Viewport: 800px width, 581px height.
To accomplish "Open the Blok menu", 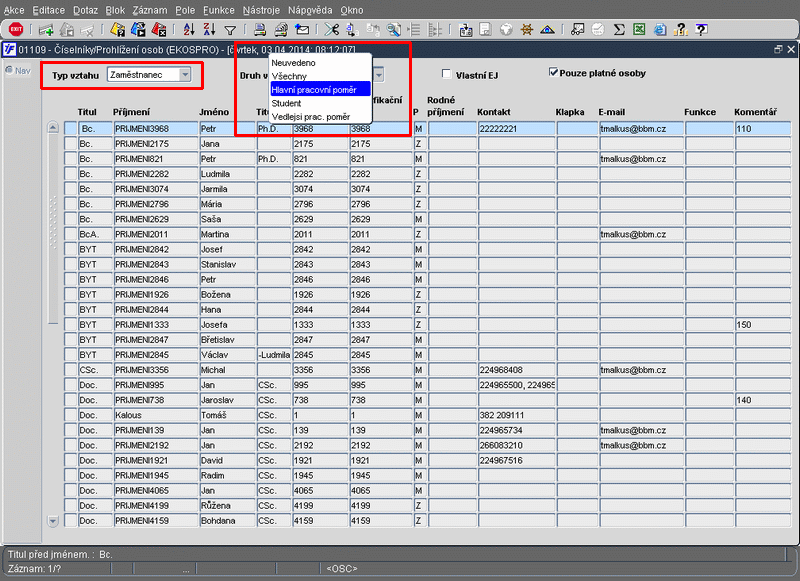I will tap(115, 10).
